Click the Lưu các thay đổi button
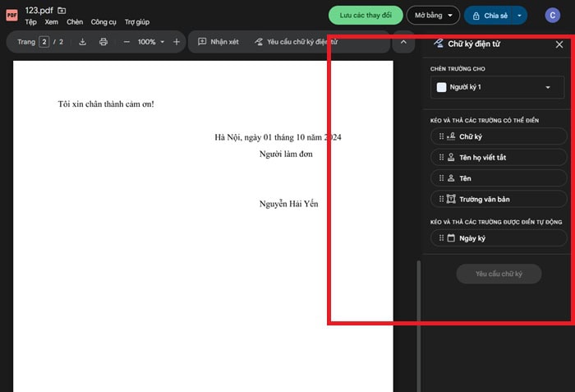 (365, 15)
